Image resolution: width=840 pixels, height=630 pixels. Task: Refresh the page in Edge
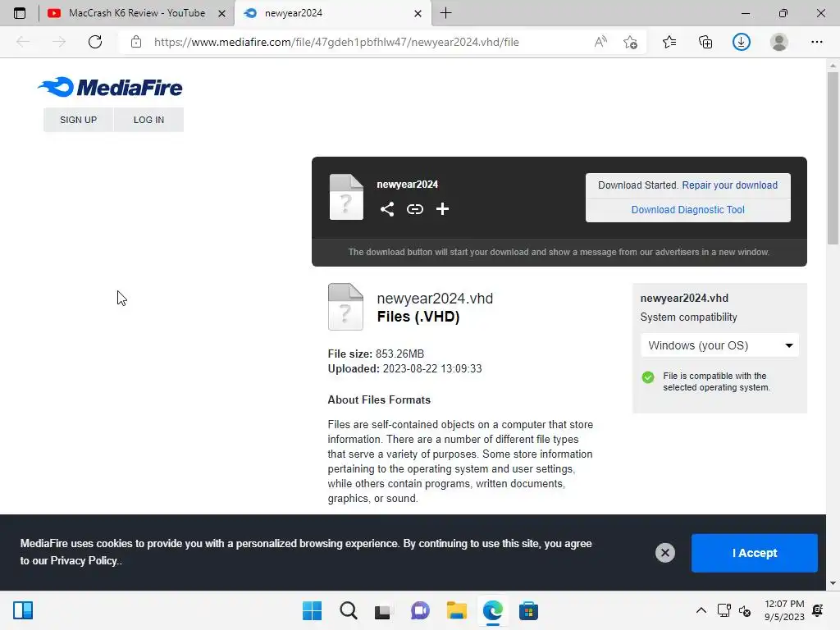[95, 42]
